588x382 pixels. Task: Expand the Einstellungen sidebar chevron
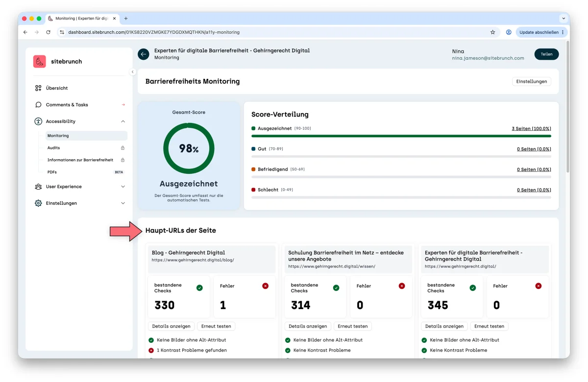(x=123, y=203)
